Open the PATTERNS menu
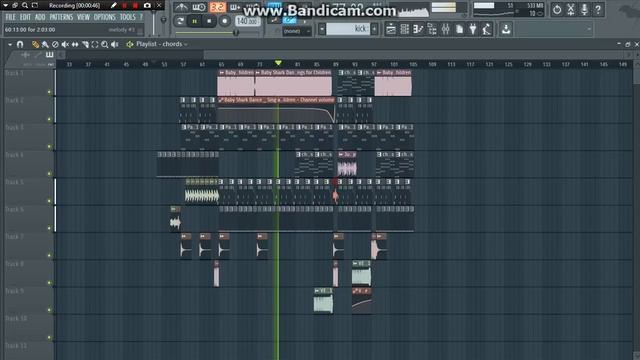Viewport: 640px width, 360px height. pos(61,17)
